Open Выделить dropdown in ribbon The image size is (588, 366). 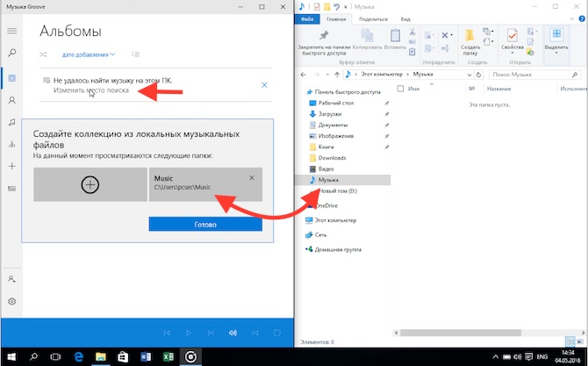click(556, 40)
